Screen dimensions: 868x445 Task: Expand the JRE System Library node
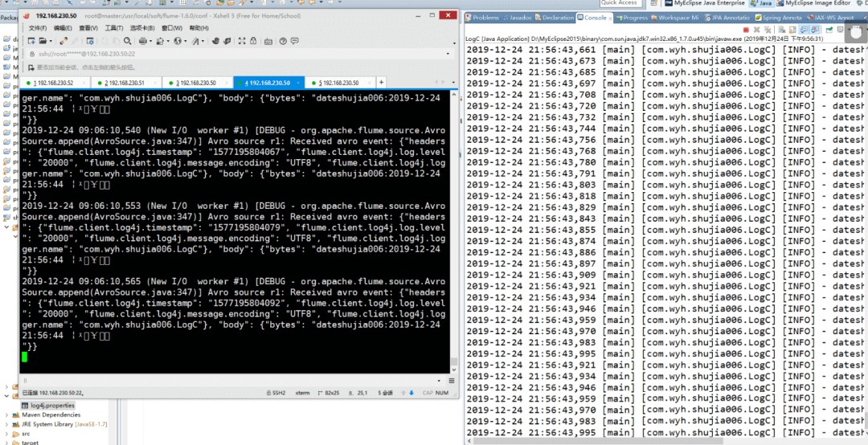click(x=8, y=424)
